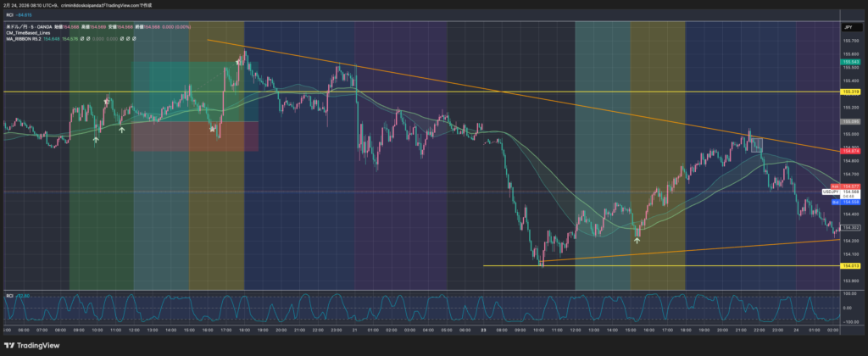Select the CM_TimeBased_Lines indicator label
This screenshot has width=868, height=356.
click(x=28, y=32)
